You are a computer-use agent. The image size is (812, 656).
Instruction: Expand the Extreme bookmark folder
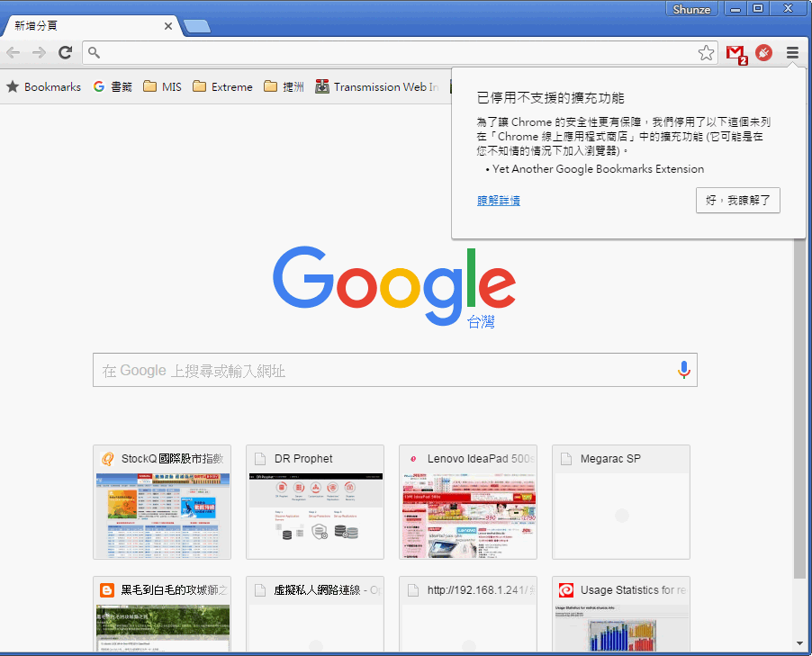(x=222, y=86)
